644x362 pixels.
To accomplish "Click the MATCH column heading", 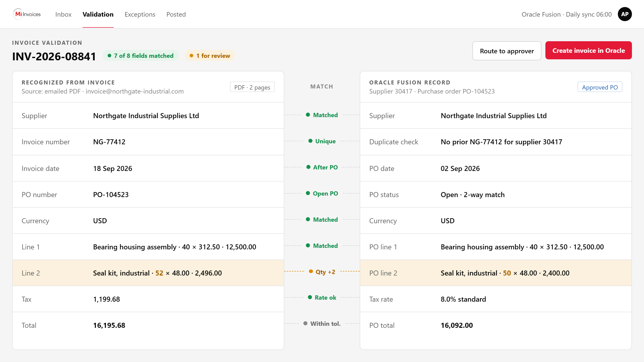I will click(x=322, y=86).
